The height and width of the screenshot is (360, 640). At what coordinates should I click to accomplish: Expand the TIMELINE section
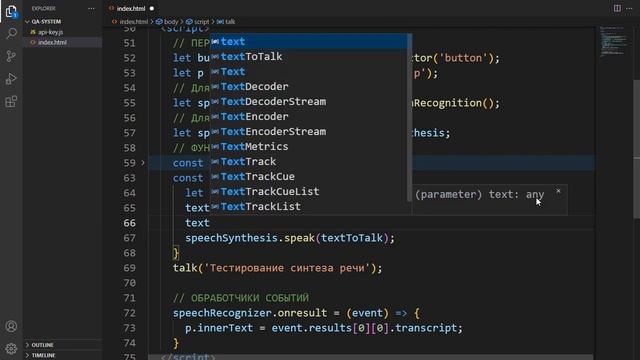point(43,355)
